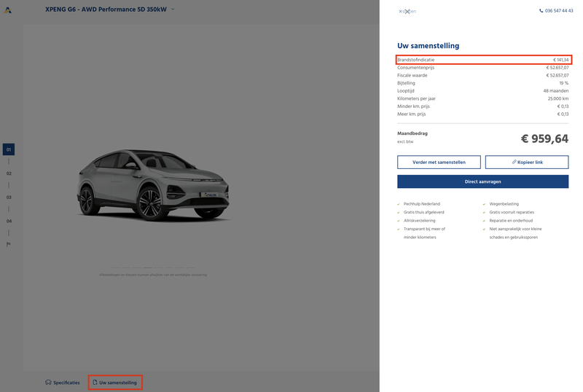The image size is (583, 392).
Task: Click the 'Bijtelling' value 19 %
Action: (x=563, y=83)
